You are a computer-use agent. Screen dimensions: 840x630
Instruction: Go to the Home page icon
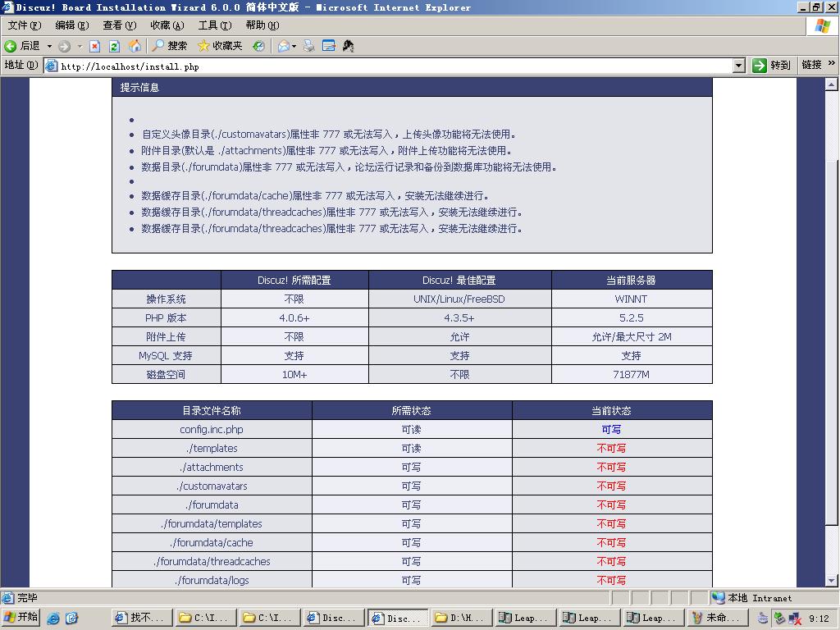click(135, 46)
